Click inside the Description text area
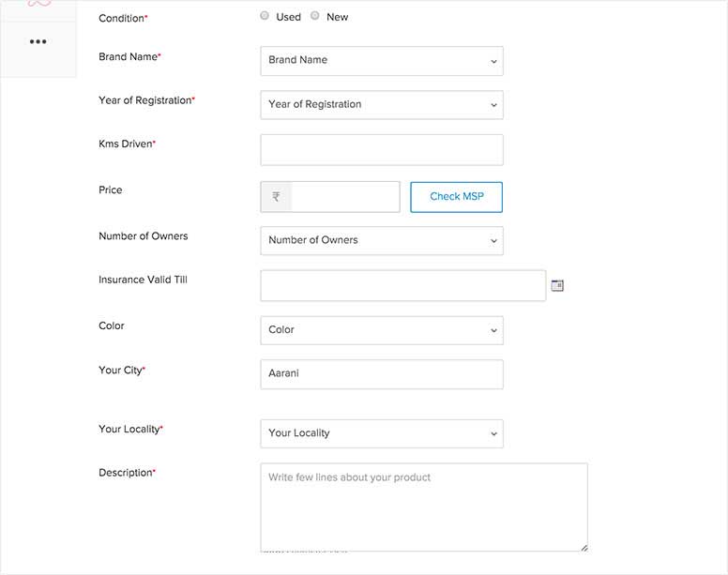Screen dimensions: 728x575 pos(424,507)
